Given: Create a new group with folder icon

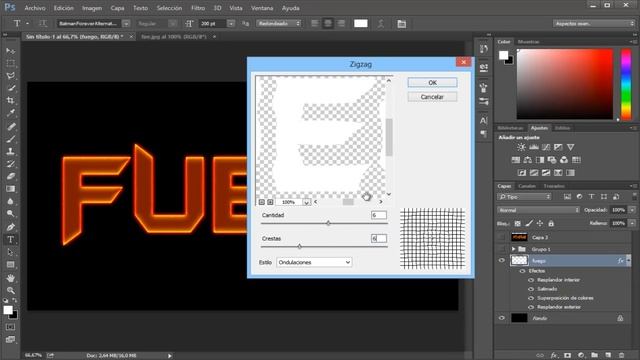Looking at the screenshot, I should pyautogui.click(x=594, y=355).
